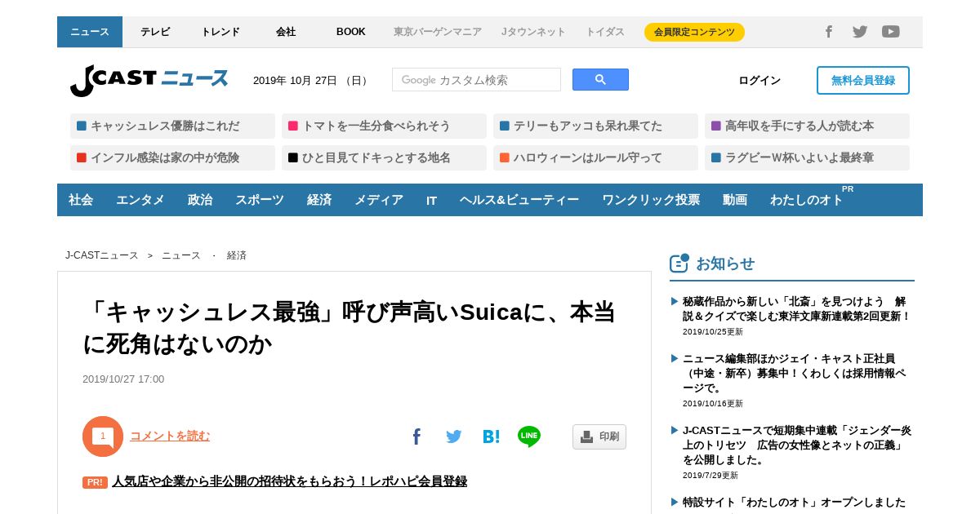Click 経済 breadcrumb link
Viewport: 980px width, 514px height.
(x=237, y=255)
